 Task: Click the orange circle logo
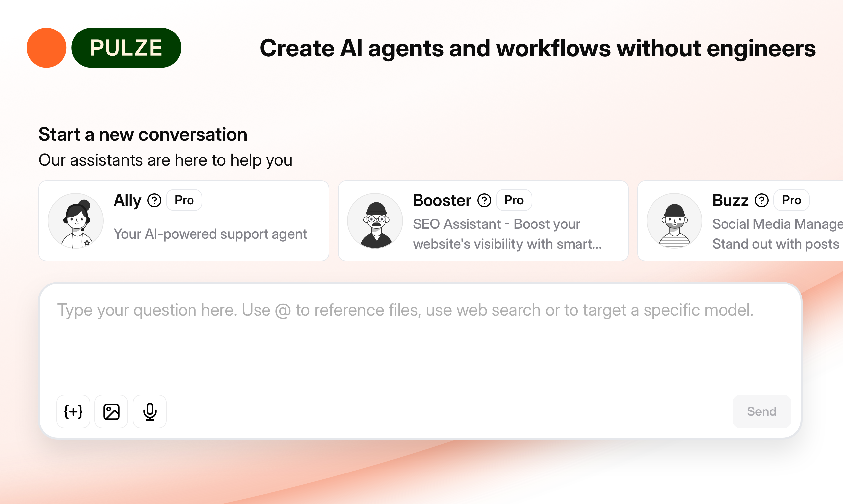pyautogui.click(x=46, y=48)
